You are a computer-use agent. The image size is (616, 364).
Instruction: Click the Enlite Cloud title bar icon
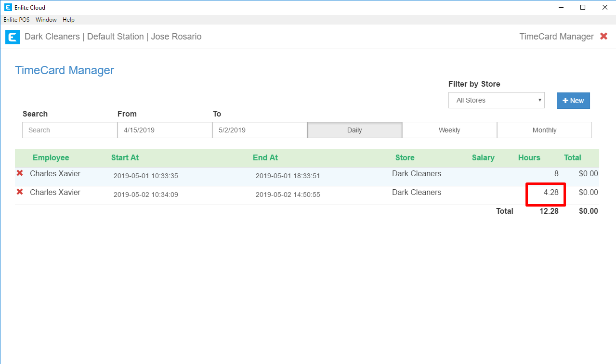(x=8, y=7)
